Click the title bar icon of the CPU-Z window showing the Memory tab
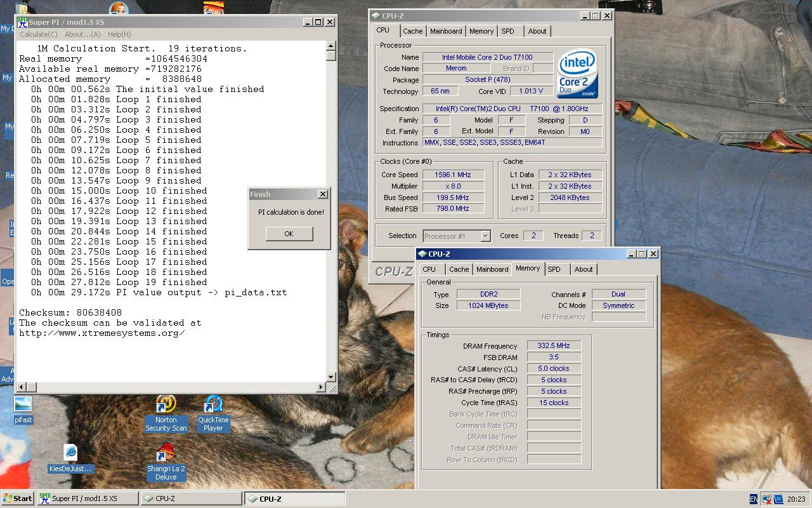 (x=422, y=254)
